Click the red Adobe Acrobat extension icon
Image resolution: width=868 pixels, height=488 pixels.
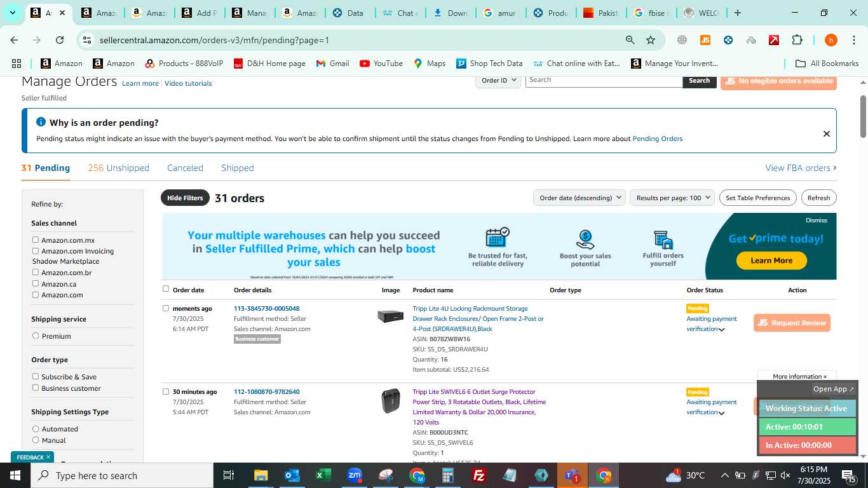(774, 40)
